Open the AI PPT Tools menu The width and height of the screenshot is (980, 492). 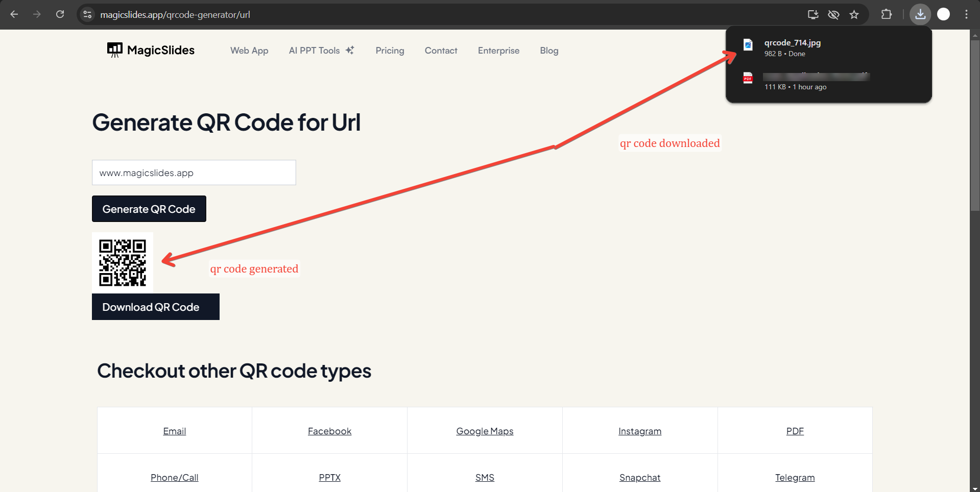pyautogui.click(x=321, y=51)
